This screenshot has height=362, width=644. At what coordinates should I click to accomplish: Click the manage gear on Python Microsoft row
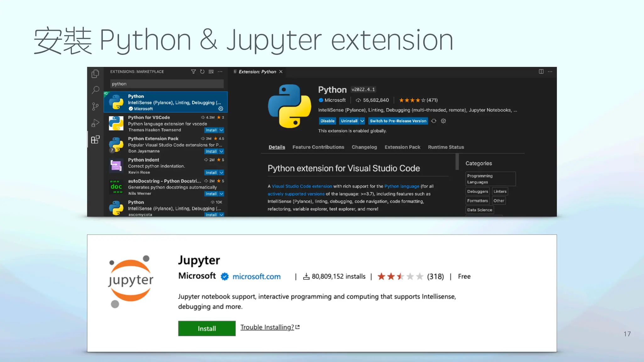(221, 108)
